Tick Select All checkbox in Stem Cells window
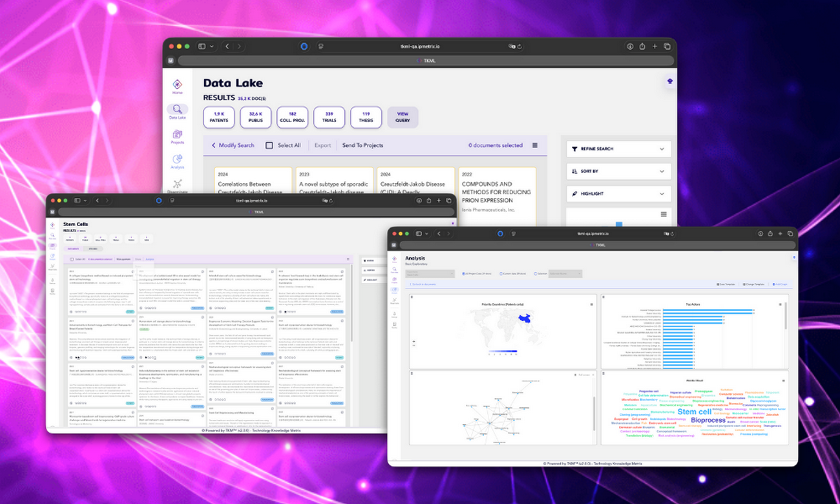This screenshot has width=840, height=504. point(72,259)
